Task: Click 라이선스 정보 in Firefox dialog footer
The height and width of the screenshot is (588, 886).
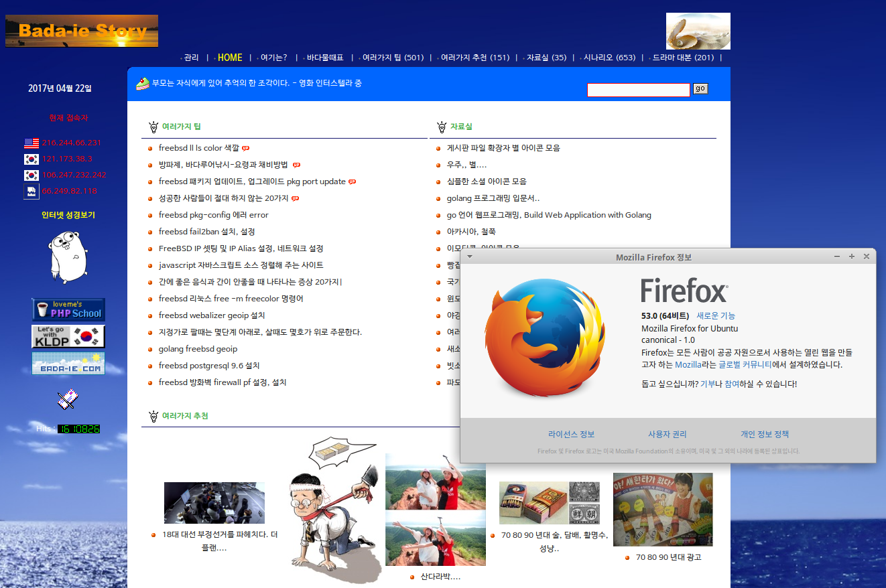Action: (x=571, y=435)
